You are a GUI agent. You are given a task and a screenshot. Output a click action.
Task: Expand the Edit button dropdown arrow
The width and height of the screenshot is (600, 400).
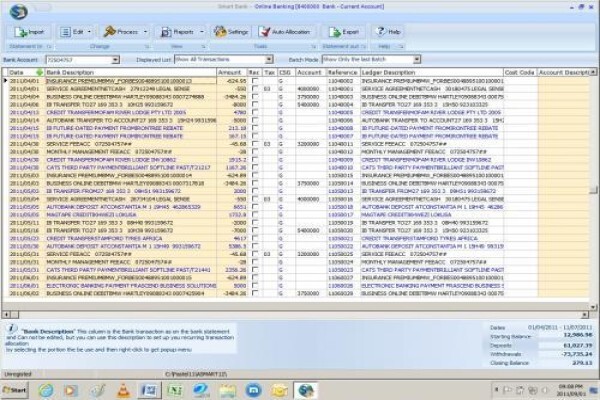[x=90, y=32]
